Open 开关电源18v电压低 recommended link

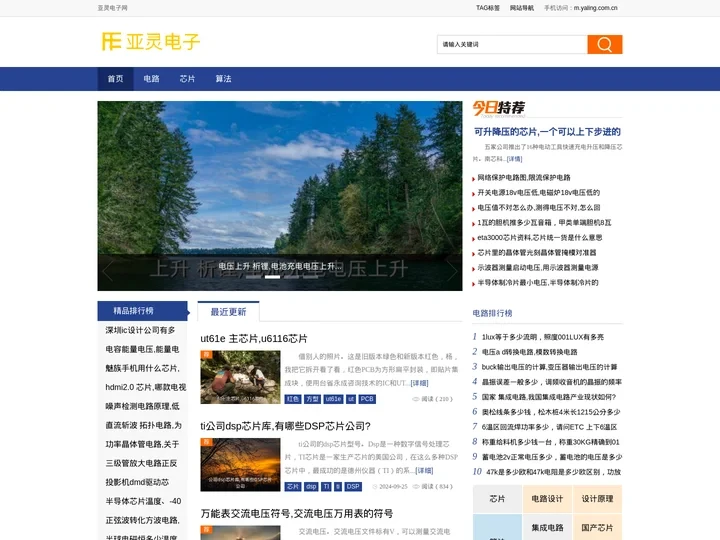pos(539,193)
